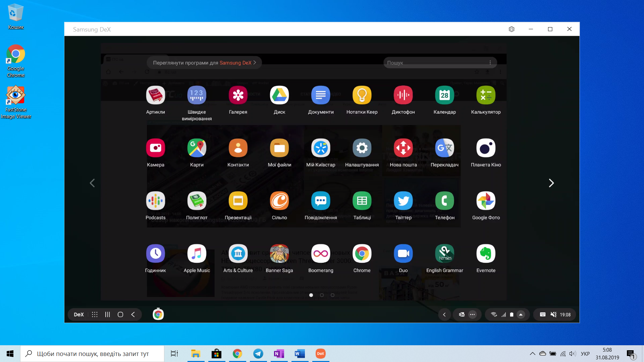
Task: Open the English Grammar app
Action: click(444, 253)
